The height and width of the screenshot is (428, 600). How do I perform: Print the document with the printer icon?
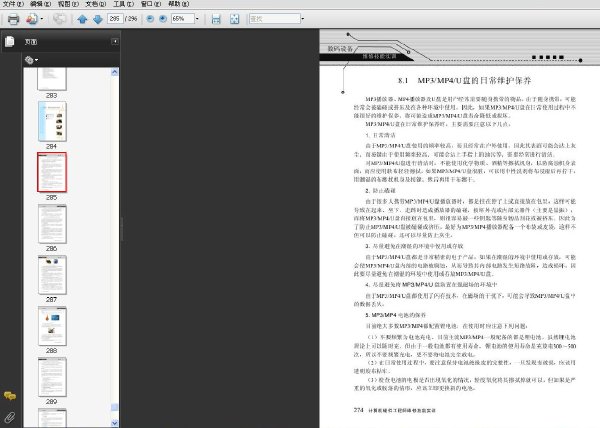pyautogui.click(x=13, y=19)
